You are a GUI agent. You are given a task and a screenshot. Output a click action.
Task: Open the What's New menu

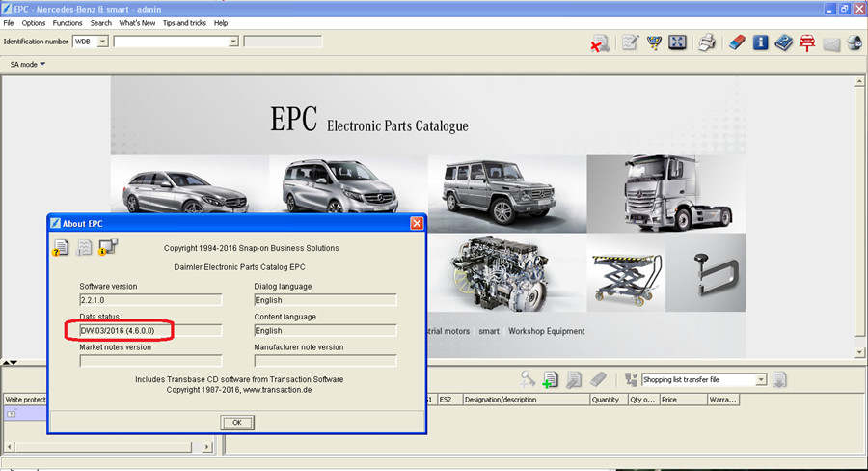pos(137,23)
